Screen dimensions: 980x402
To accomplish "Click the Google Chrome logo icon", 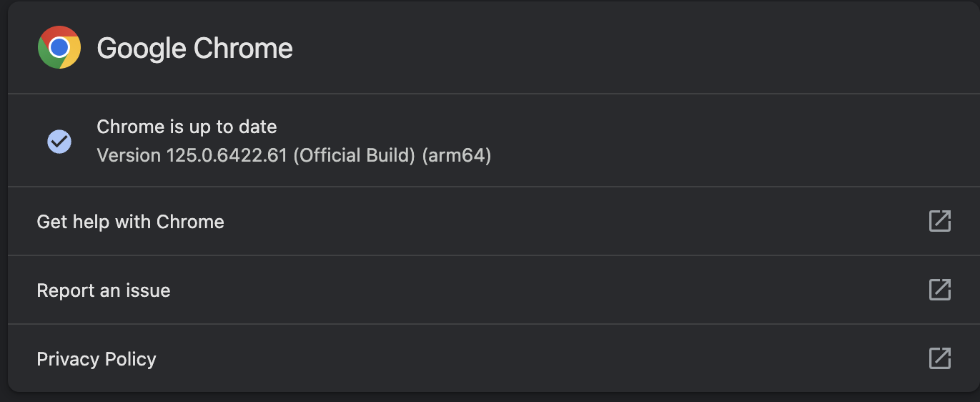I will point(59,48).
